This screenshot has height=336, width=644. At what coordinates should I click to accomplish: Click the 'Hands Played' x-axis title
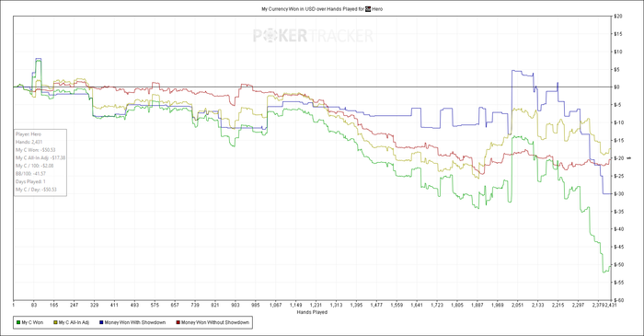pyautogui.click(x=312, y=312)
